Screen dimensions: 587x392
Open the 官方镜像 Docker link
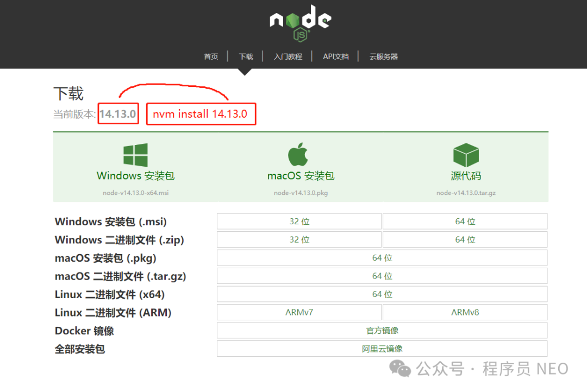tap(382, 330)
